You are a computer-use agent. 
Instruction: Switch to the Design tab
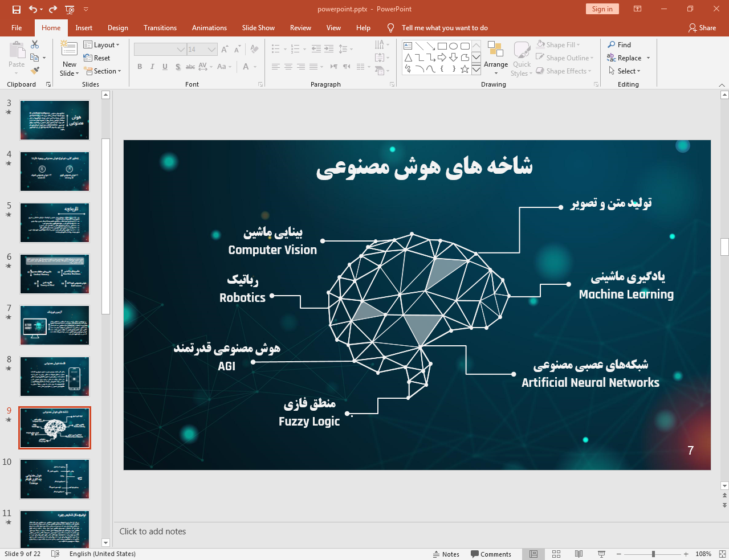pyautogui.click(x=117, y=28)
